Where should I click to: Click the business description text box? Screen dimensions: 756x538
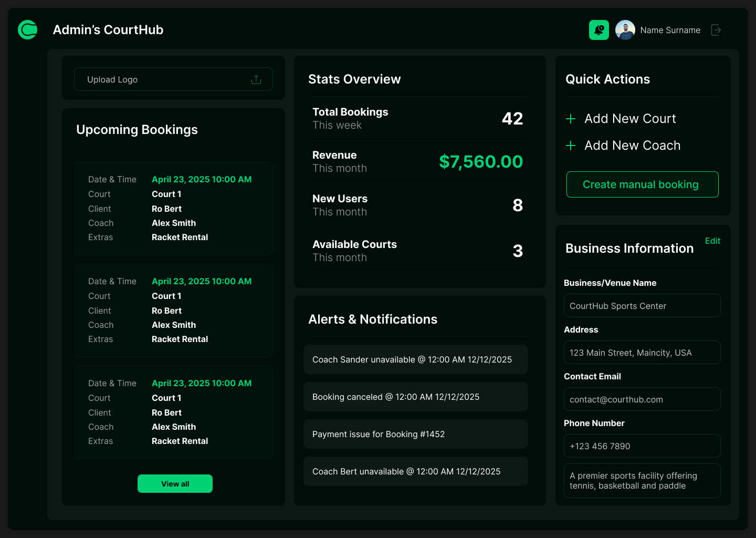point(642,481)
